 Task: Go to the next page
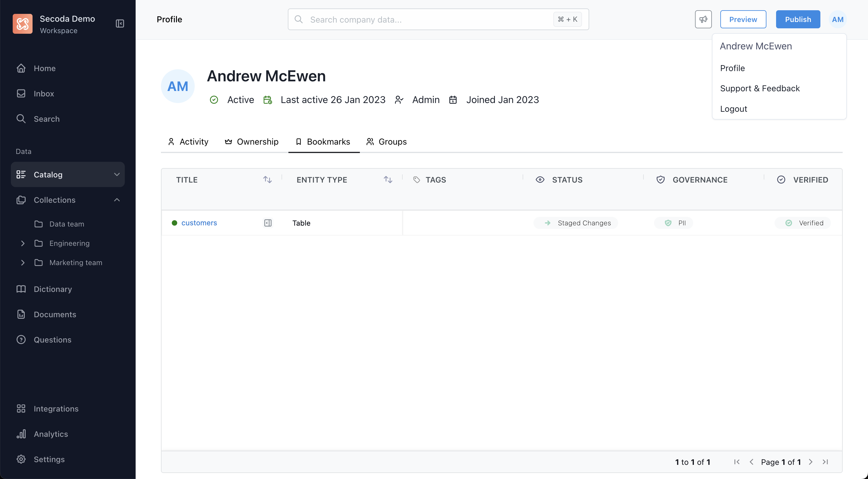tap(811, 462)
